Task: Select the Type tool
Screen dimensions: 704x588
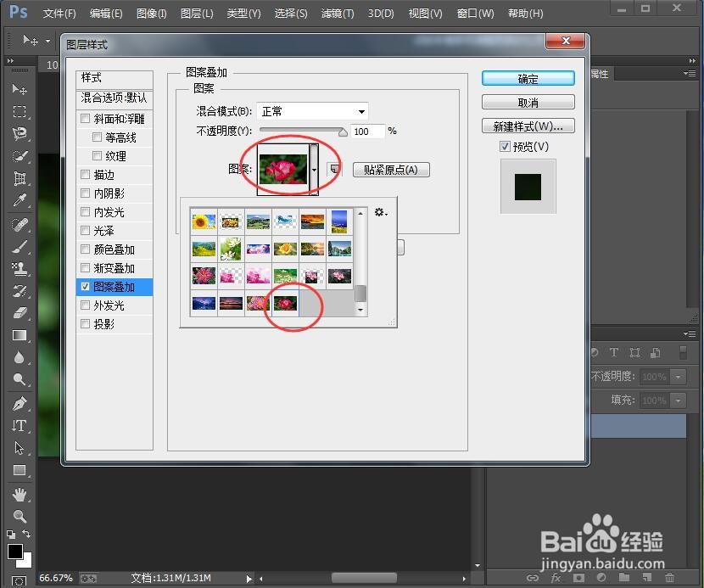Action: coord(20,425)
